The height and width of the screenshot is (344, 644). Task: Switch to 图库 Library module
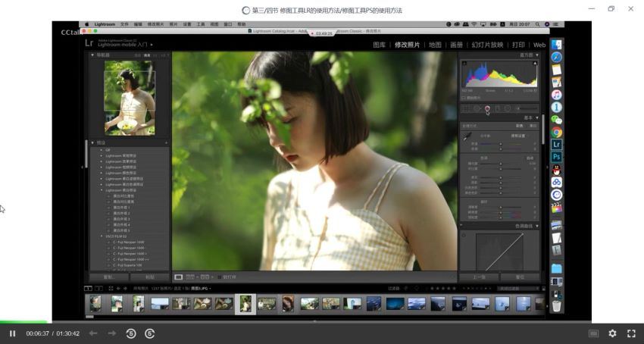tap(379, 45)
